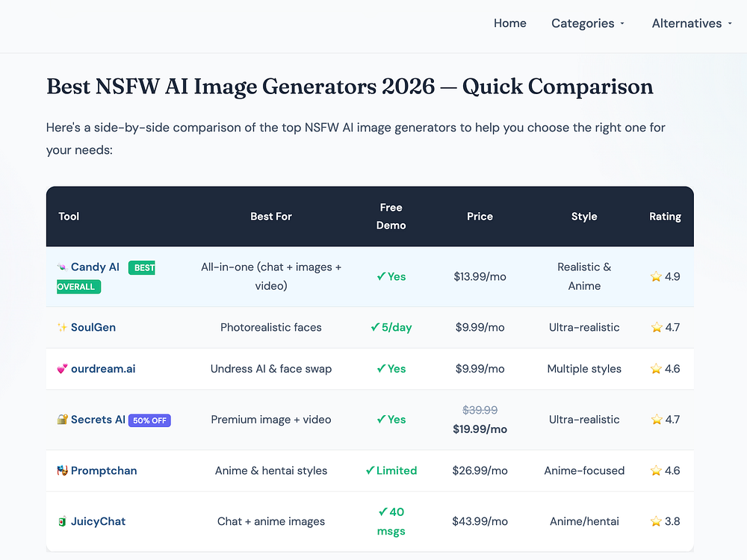
Task: Click the sparkles icon beside SoulGen
Action: 62,327
